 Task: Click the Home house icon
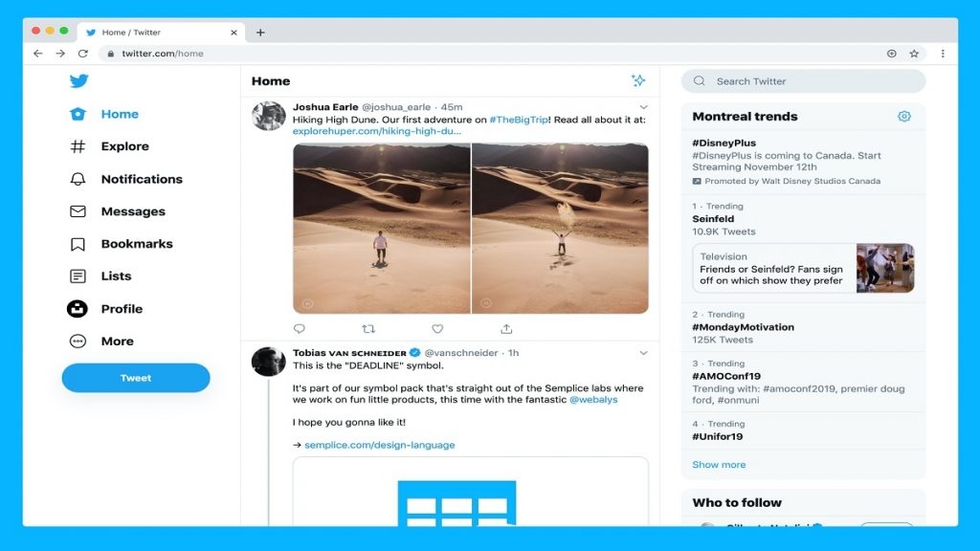(x=78, y=114)
